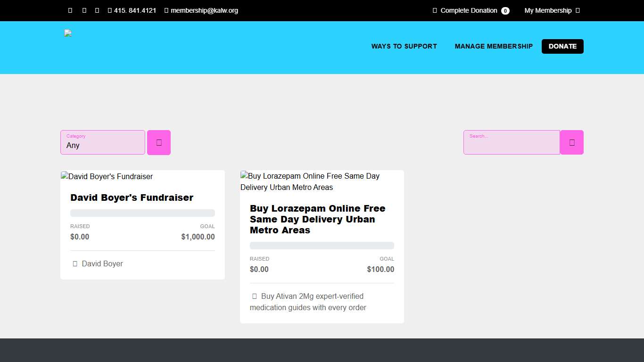The width and height of the screenshot is (644, 362).
Task: Open the Ways to Support menu
Action: coord(404,46)
